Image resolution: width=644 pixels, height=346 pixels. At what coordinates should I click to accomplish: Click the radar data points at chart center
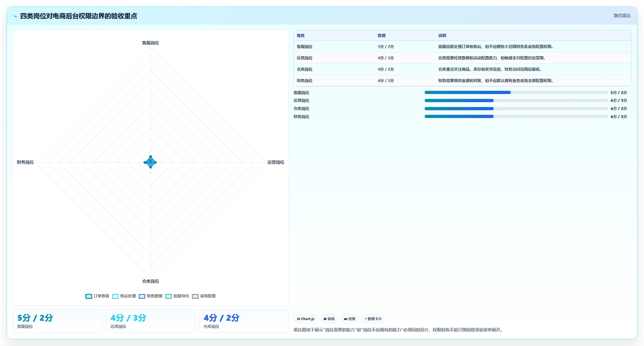tap(150, 162)
